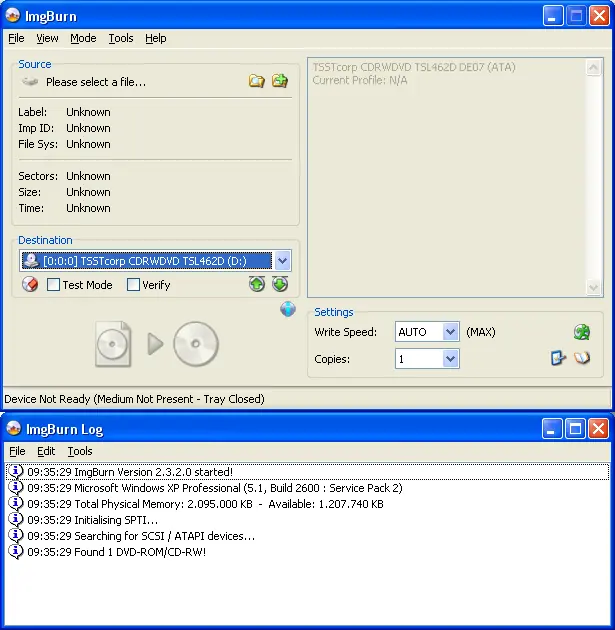Click the info icon on the Total Physical Memory row
615x630 pixels.
click(16, 504)
